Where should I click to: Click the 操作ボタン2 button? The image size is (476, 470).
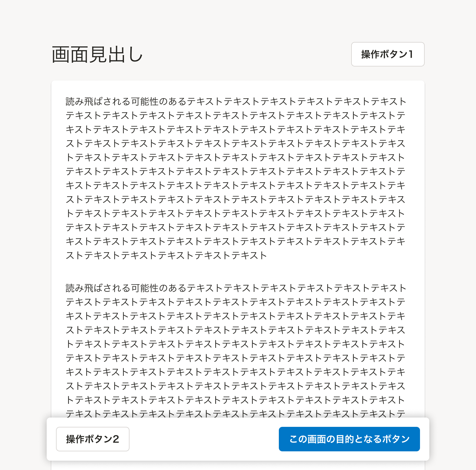93,439
